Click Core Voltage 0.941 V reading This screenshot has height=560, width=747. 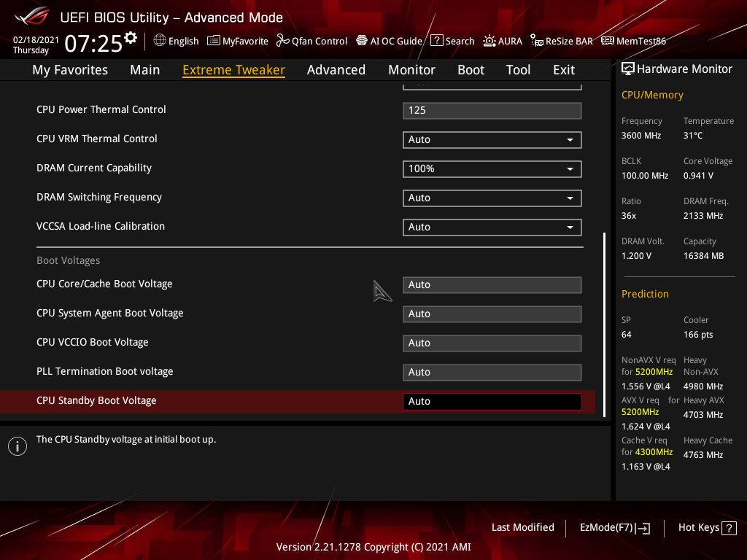point(698,176)
